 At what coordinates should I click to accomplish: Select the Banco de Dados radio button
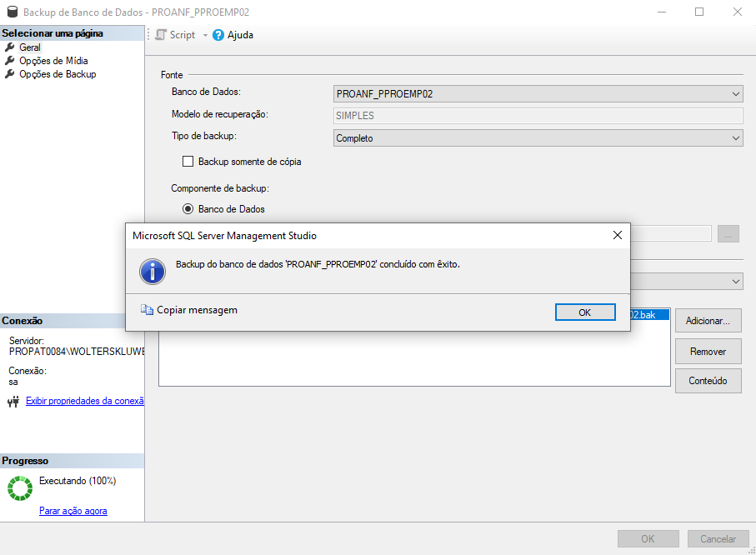(188, 209)
